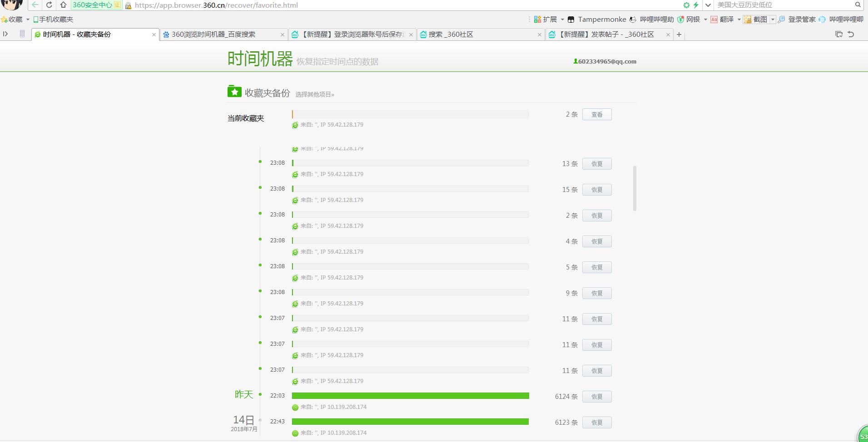Expand the 扩展 extensions dropdown arrow

click(x=562, y=20)
